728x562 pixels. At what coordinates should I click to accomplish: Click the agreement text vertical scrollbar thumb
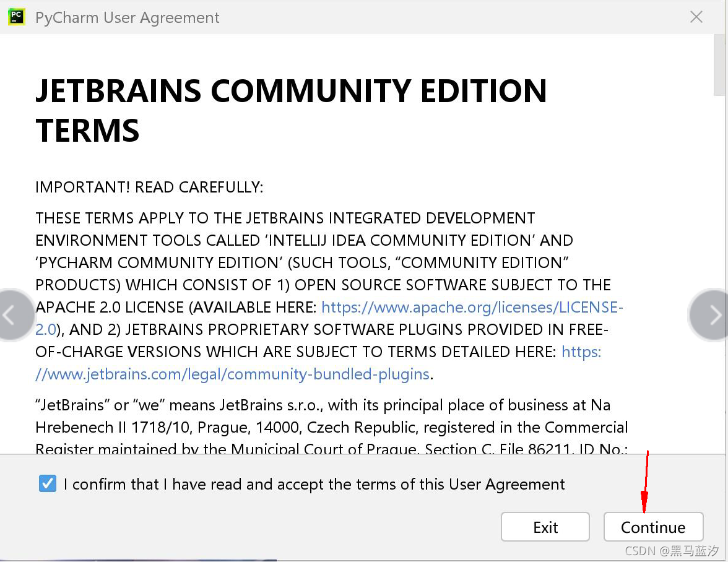pos(719,65)
